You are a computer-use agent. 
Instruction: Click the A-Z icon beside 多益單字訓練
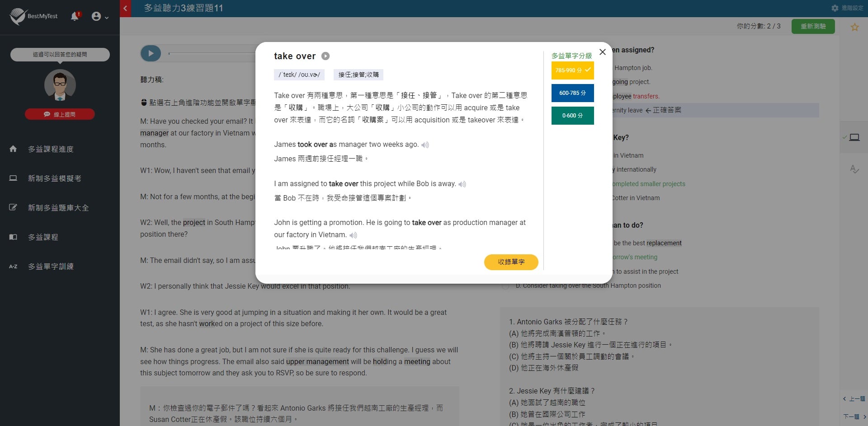[x=13, y=267]
